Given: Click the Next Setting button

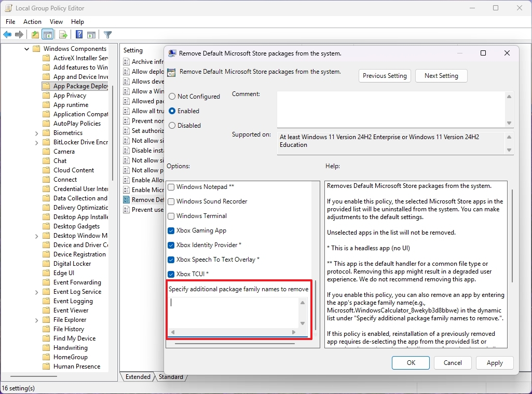Looking at the screenshot, I should (441, 75).
